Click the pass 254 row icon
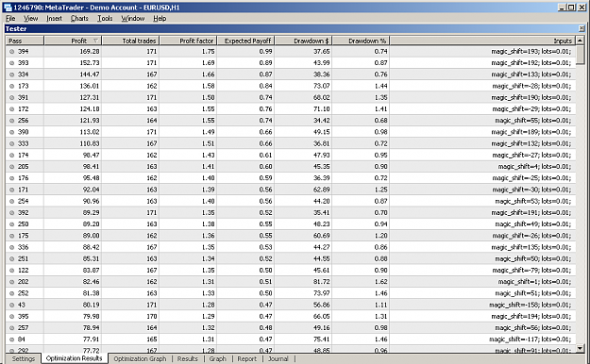Image resolution: width=590 pixels, height=364 pixels. tap(11, 201)
